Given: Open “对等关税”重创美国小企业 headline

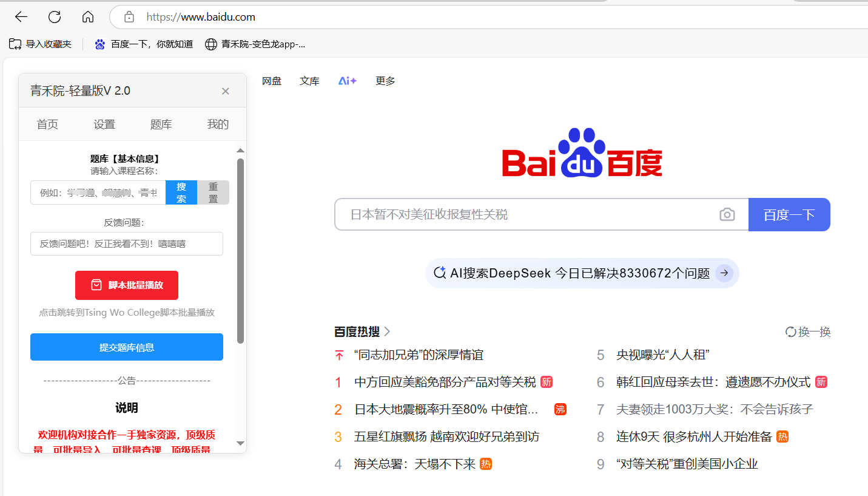Looking at the screenshot, I should click(x=687, y=464).
